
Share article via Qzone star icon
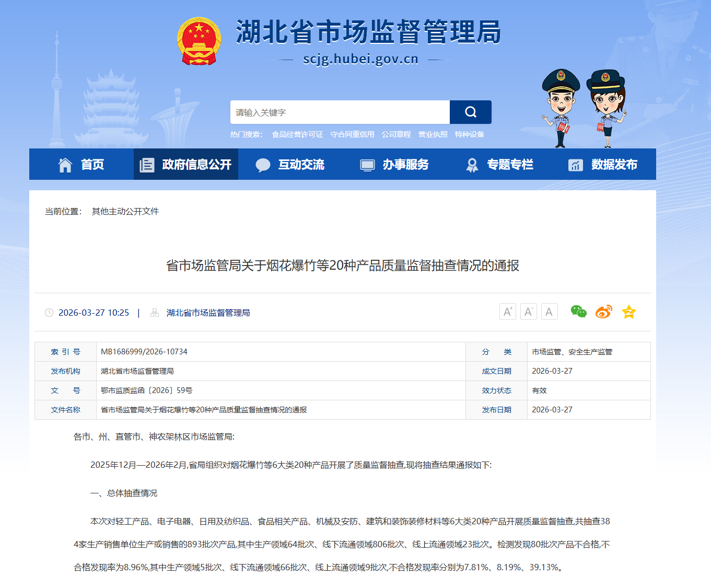pos(628,312)
